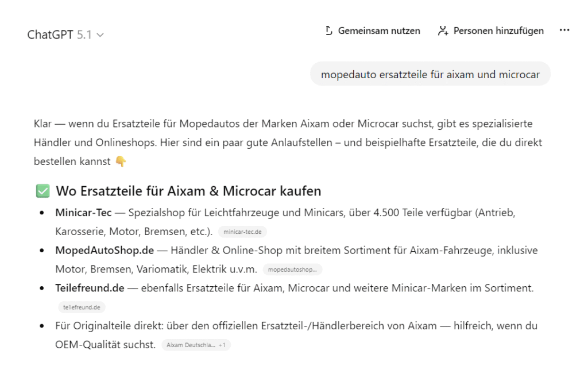Click the bold Minicar-Tec shop name

(x=83, y=213)
